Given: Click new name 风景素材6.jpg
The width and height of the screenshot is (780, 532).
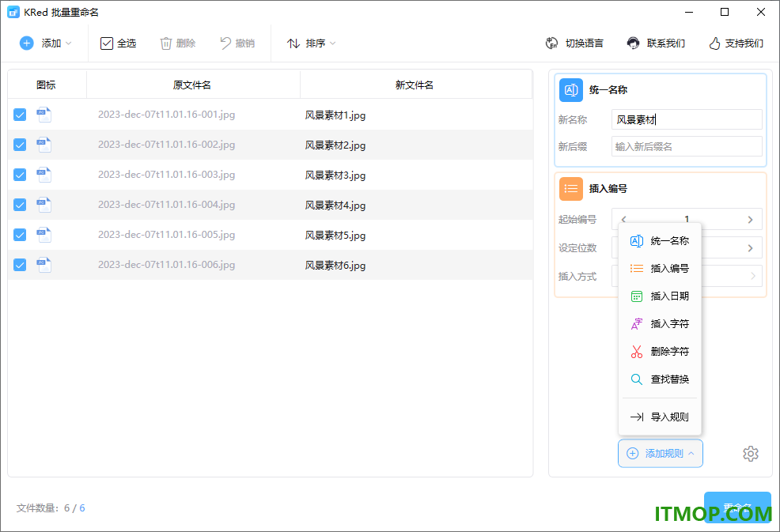Looking at the screenshot, I should click(x=335, y=265).
